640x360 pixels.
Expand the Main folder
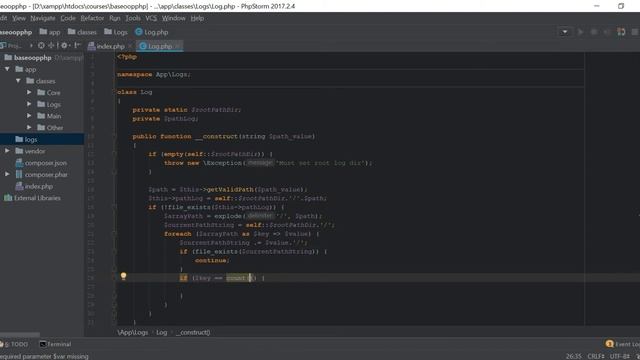(x=29, y=116)
